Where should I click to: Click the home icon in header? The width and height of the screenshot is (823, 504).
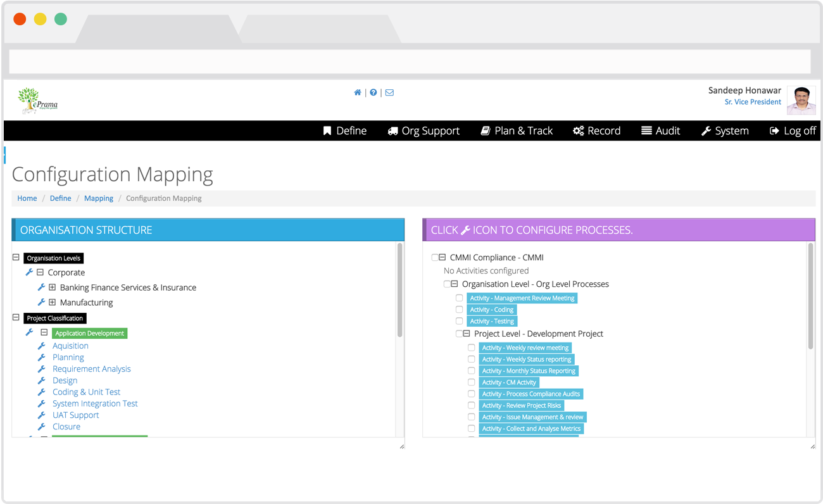pos(358,92)
